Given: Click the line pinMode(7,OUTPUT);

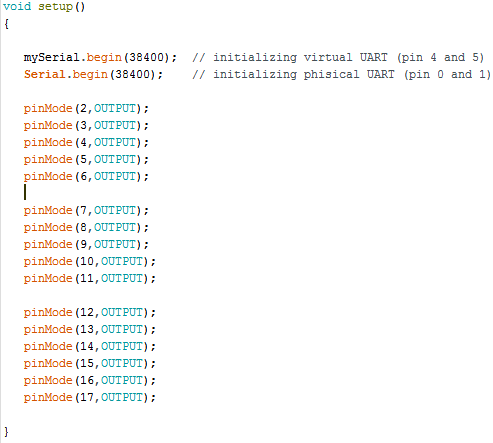Looking at the screenshot, I should 86,210.
